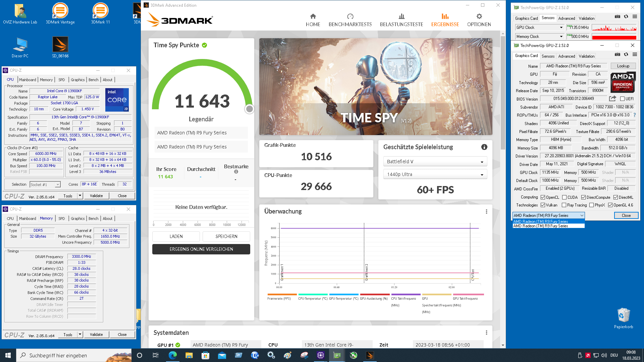Open Validation tab in front GPU-Z window
Viewport: 644px width, 362px height.
[587, 56]
